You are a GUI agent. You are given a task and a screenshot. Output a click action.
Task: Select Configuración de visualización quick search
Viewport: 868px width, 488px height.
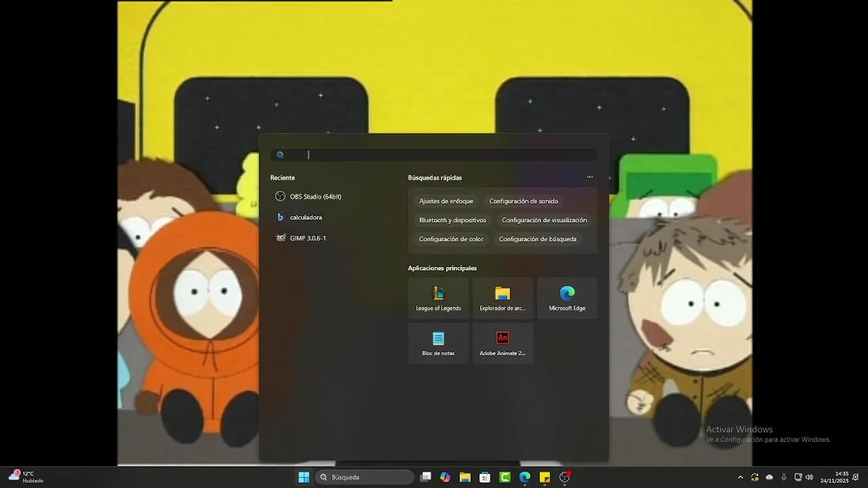click(545, 220)
